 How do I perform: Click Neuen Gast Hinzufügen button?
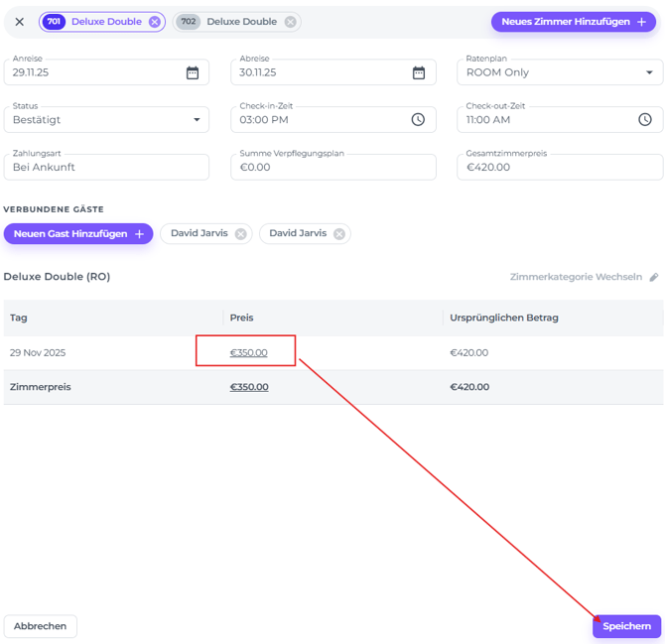pos(78,234)
